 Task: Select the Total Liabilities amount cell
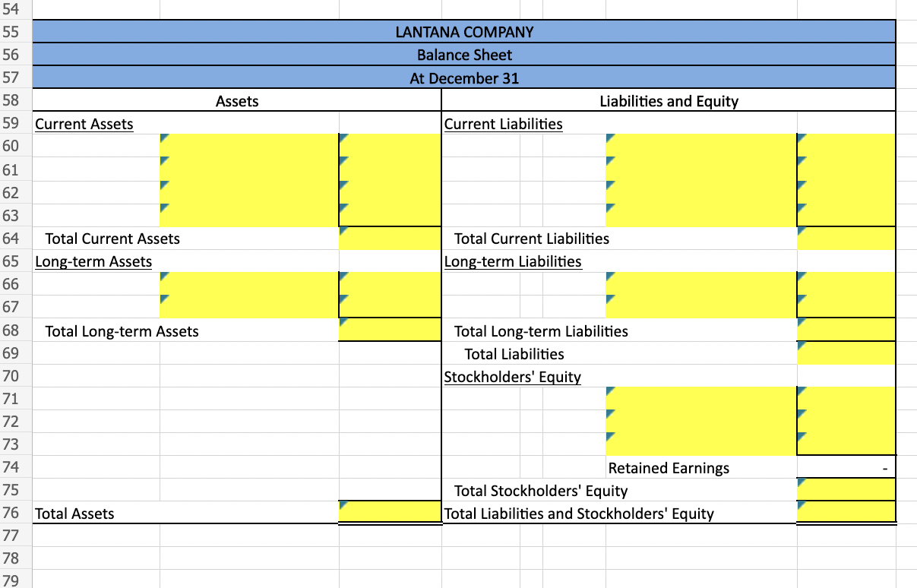845,354
